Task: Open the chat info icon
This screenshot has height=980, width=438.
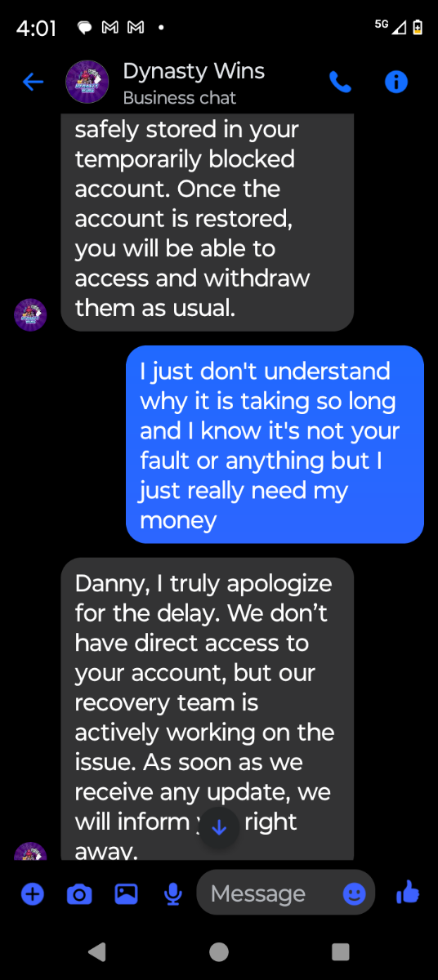Action: point(396,82)
